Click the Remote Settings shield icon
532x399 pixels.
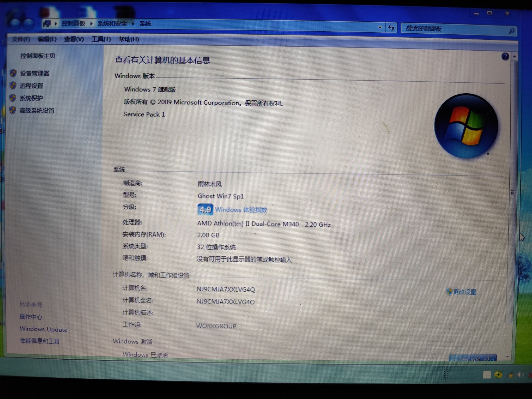[13, 86]
